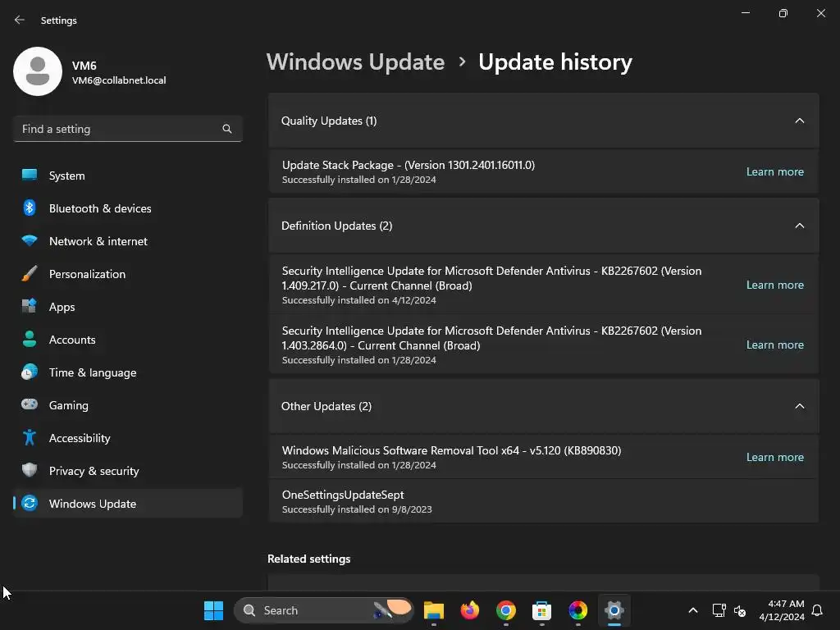Click the muted volume tray icon
The width and height of the screenshot is (840, 630).
point(740,610)
